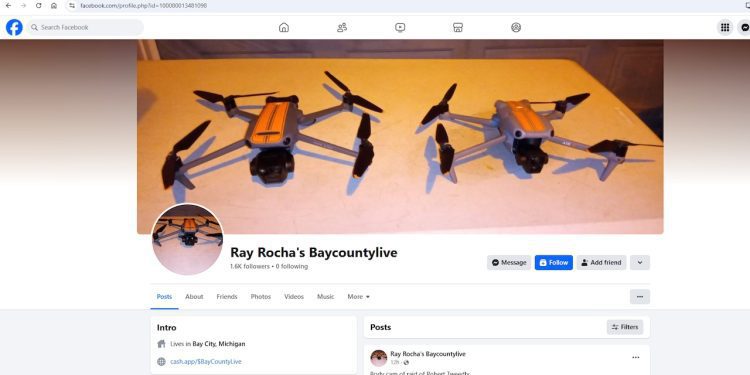Focus the Search Facebook field
The height and width of the screenshot is (375, 750).
85,27
